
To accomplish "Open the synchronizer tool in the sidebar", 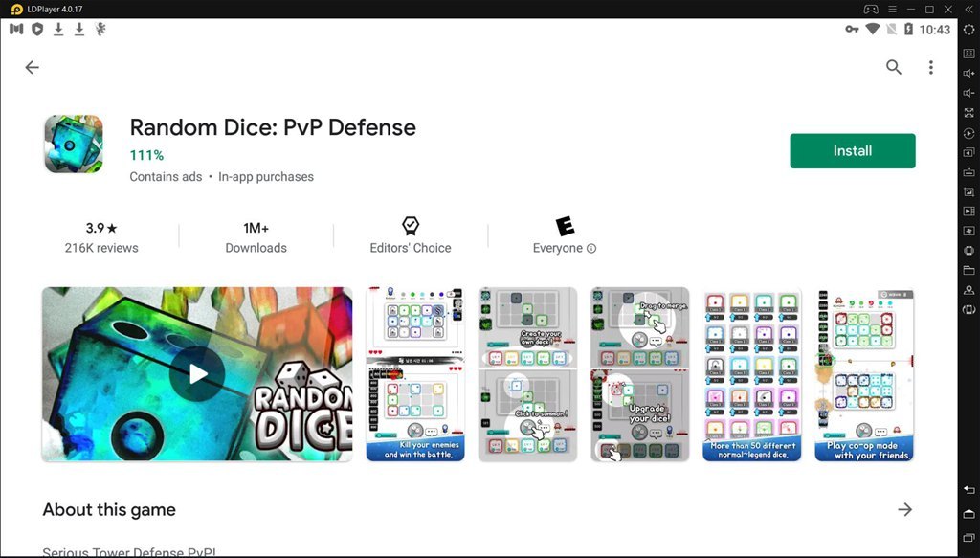I will (x=969, y=231).
